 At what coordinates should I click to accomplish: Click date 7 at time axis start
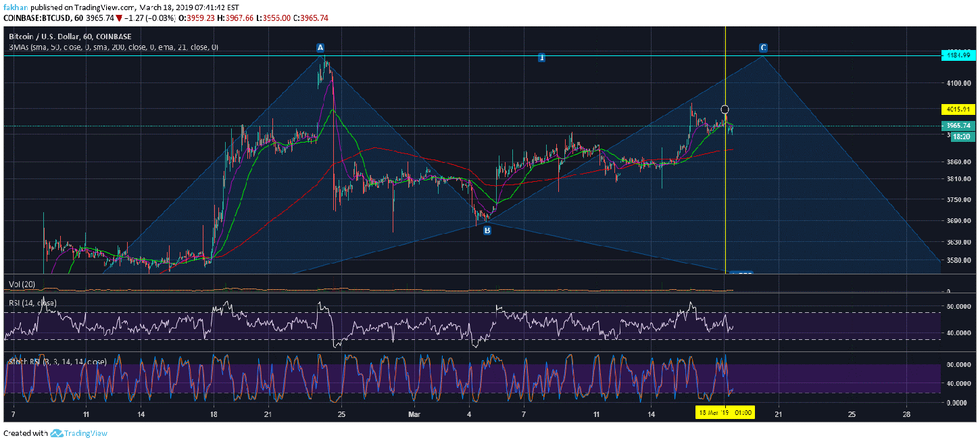point(13,413)
